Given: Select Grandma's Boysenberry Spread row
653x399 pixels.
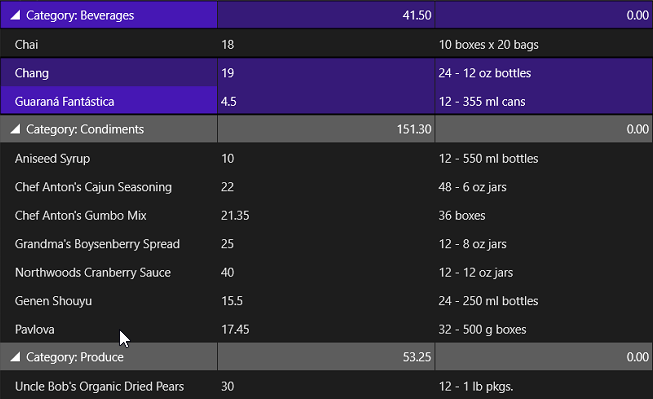Looking at the screenshot, I should pos(326,244).
